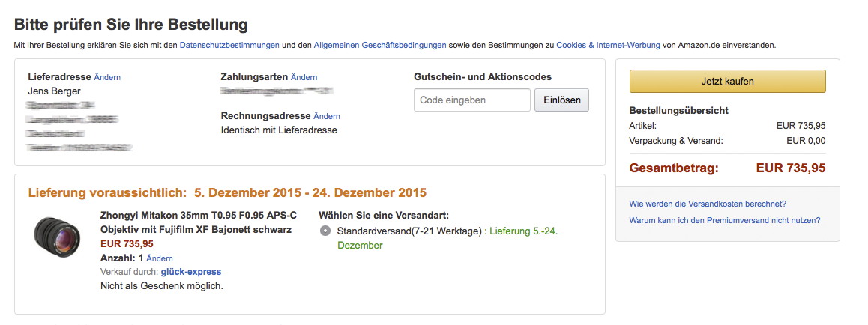
Task: Click the red EUR 735,95 product price
Action: click(x=127, y=244)
